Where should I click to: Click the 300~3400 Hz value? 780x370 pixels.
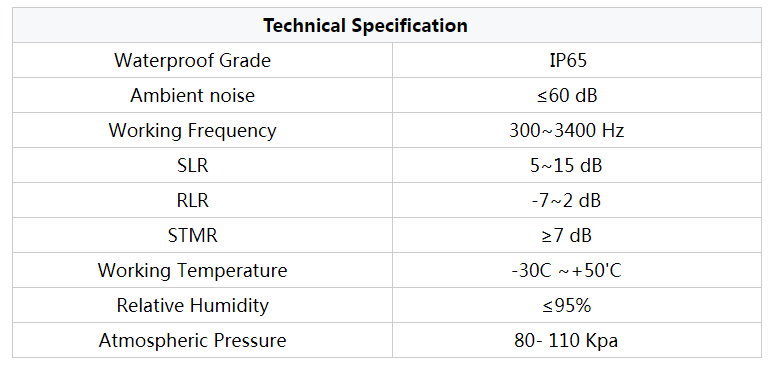(x=567, y=130)
